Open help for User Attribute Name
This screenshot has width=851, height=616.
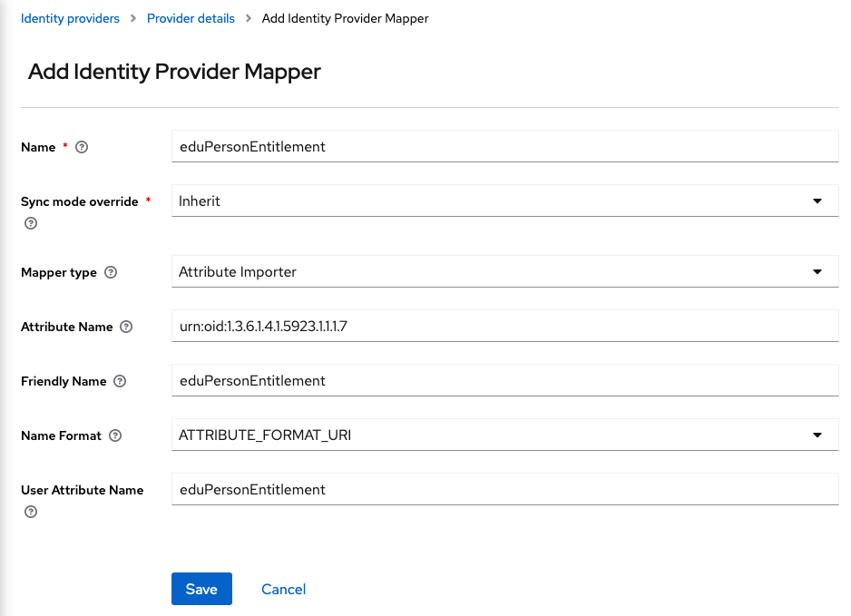pos(30,512)
